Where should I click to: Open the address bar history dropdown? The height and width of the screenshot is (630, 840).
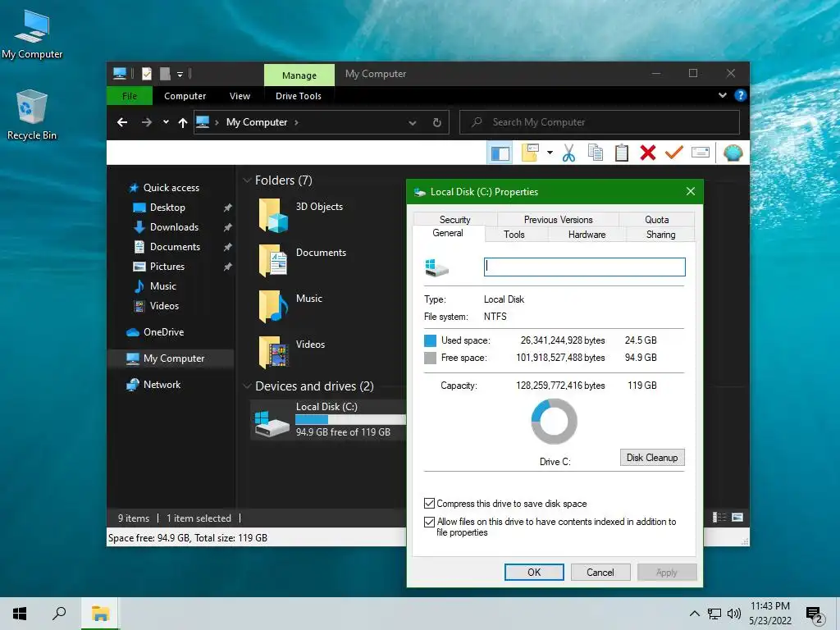413,123
